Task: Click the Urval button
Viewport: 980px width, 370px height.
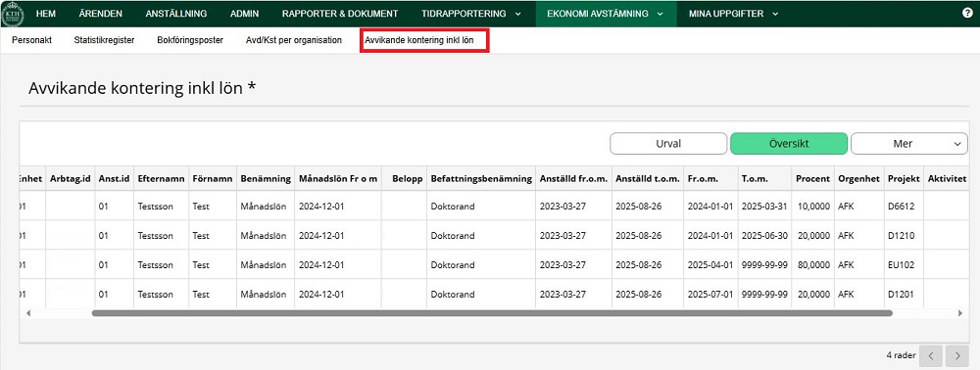Action: point(668,144)
